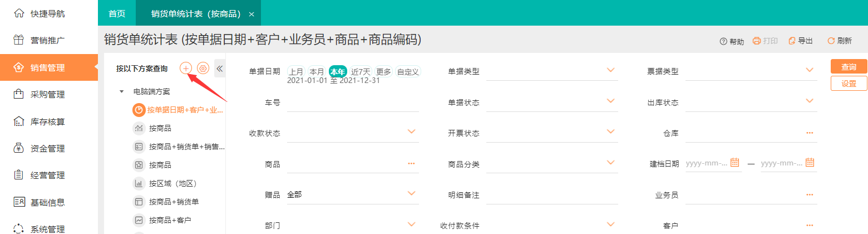Open 帮助 help icon
Viewport: 868px width, 234px height.
[x=723, y=41]
